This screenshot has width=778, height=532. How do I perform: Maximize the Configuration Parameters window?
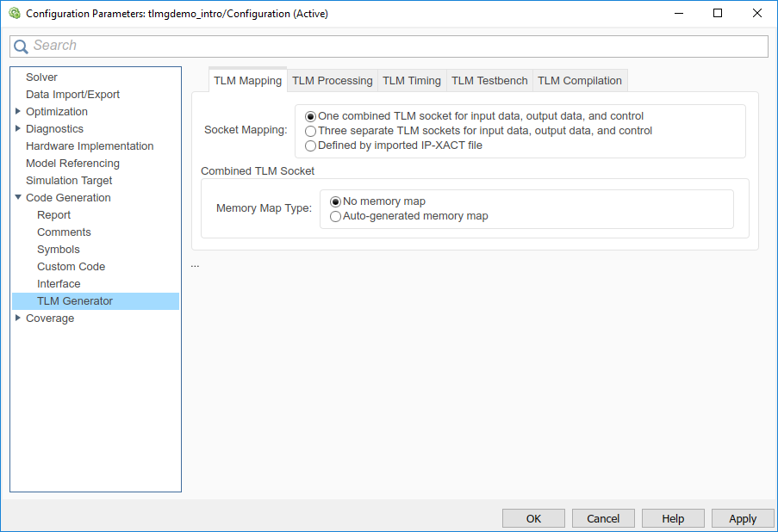click(x=718, y=14)
